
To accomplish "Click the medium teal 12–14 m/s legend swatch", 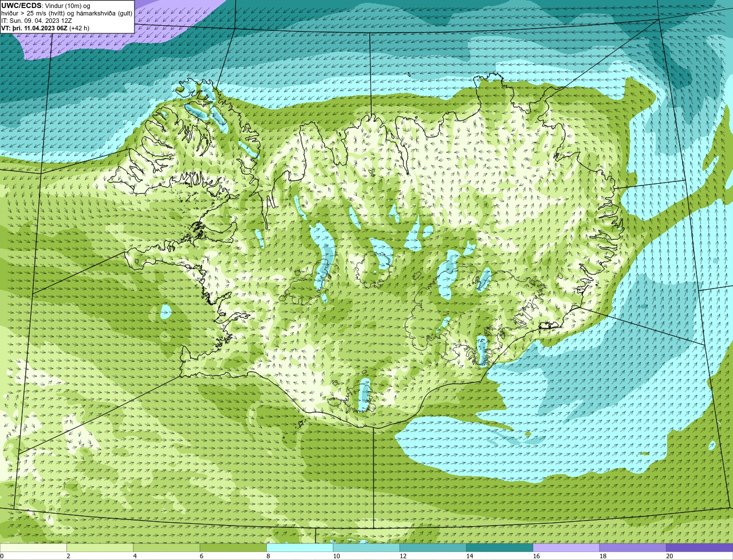I will click(433, 548).
